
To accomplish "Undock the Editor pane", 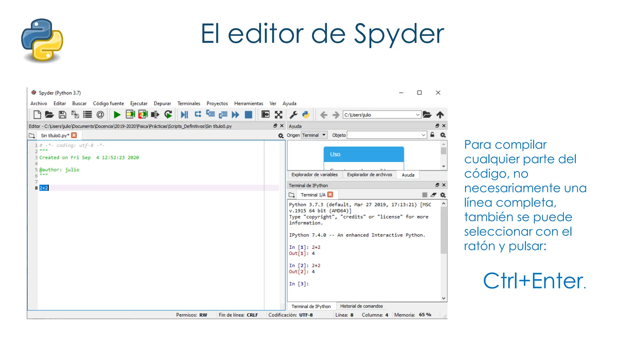I will coord(275,126).
